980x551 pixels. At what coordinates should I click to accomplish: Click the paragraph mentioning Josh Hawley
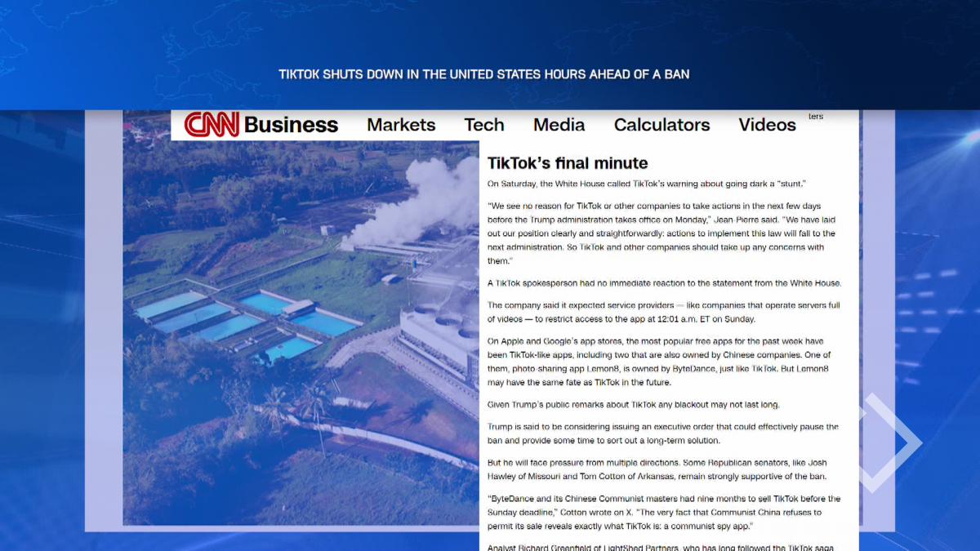tap(657, 469)
